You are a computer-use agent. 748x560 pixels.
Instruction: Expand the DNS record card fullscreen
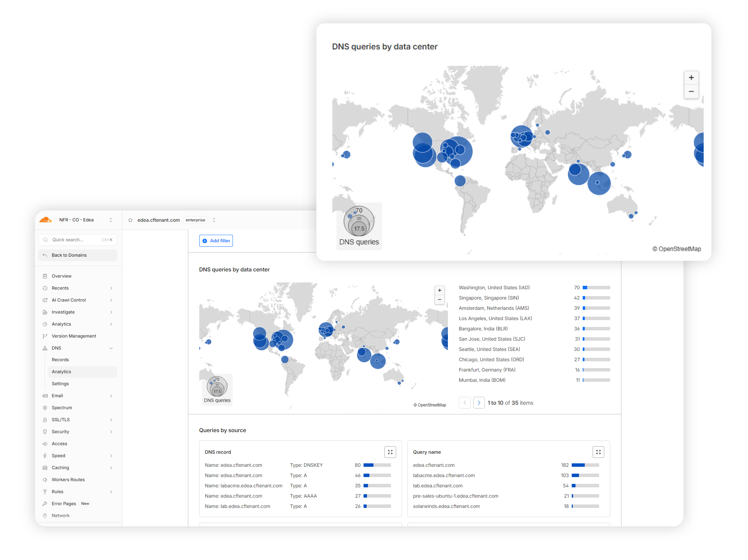point(390,452)
